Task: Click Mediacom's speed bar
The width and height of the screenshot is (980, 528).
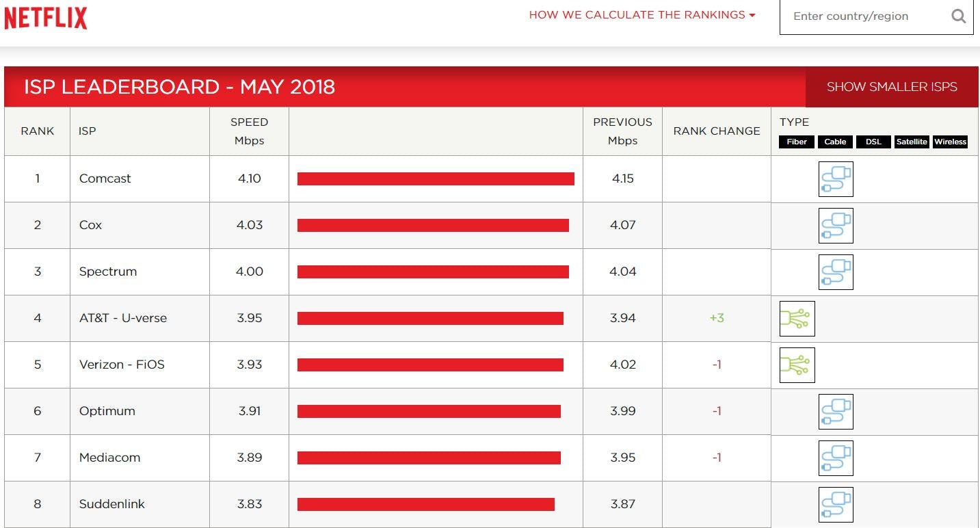Action: [x=429, y=458]
